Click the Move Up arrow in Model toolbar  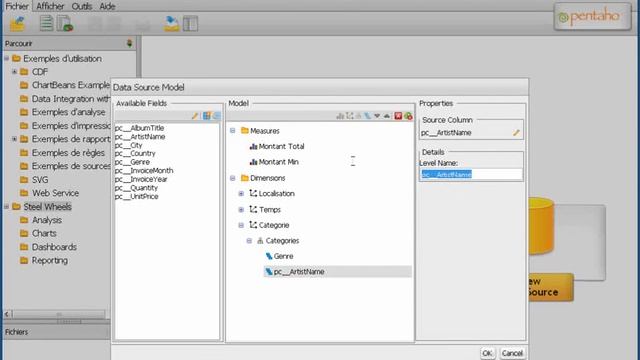[387, 116]
